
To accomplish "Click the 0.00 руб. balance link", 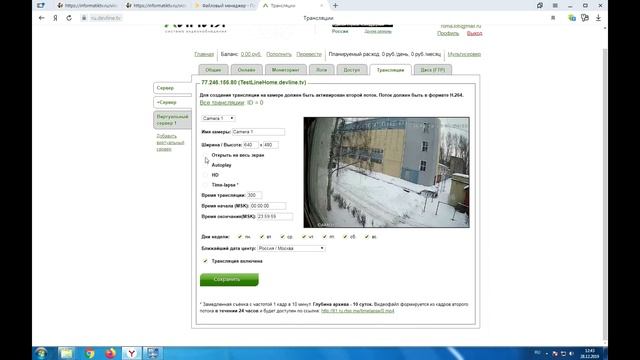I will 251,54.
